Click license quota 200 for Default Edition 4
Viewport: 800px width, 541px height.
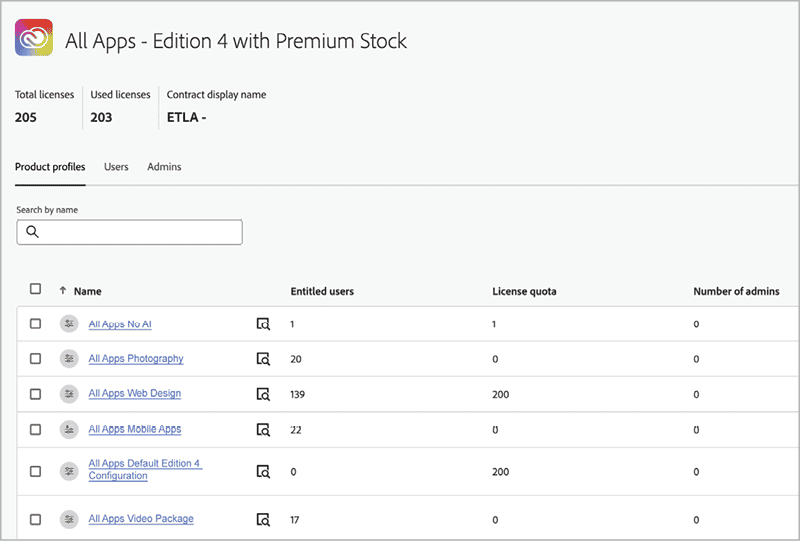pos(501,472)
